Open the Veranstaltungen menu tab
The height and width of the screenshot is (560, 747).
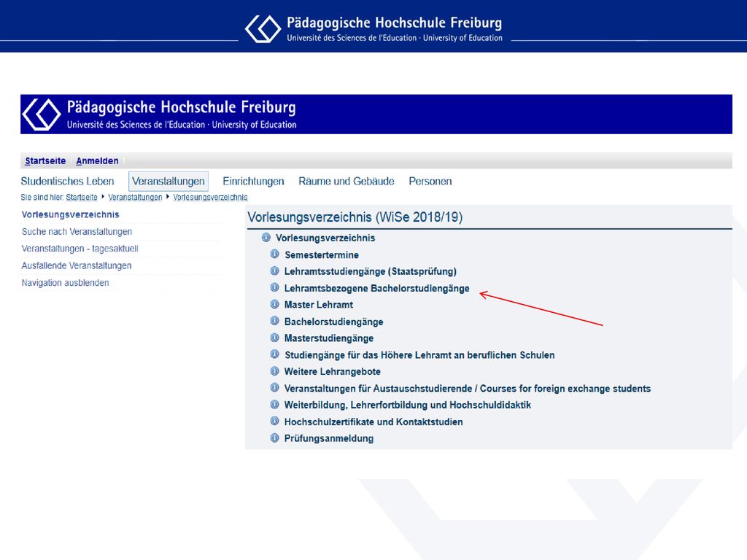[x=169, y=182]
